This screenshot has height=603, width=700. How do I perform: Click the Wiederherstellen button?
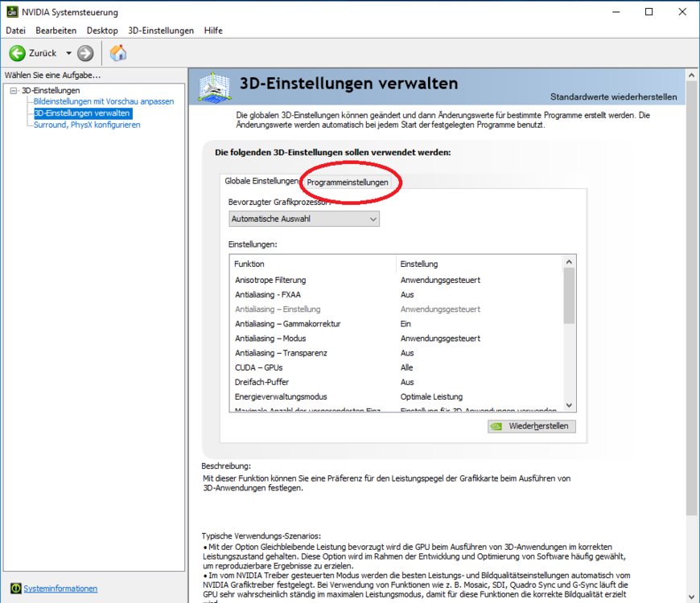tap(531, 426)
